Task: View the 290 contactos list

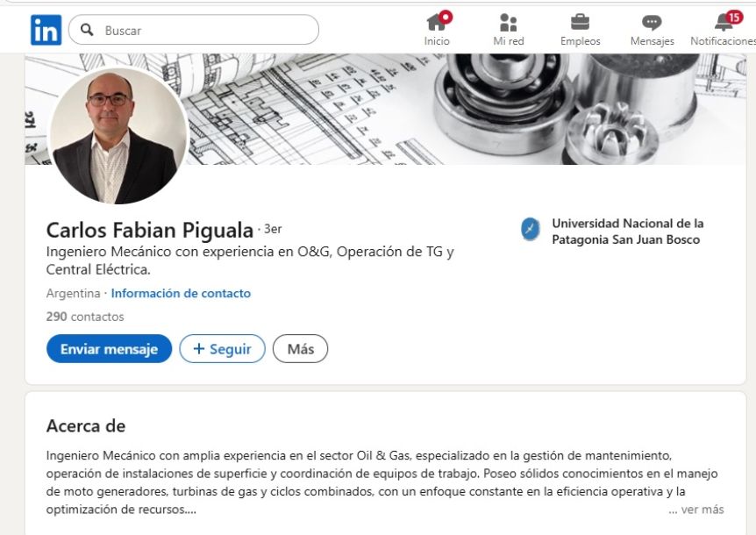Action: (x=85, y=317)
